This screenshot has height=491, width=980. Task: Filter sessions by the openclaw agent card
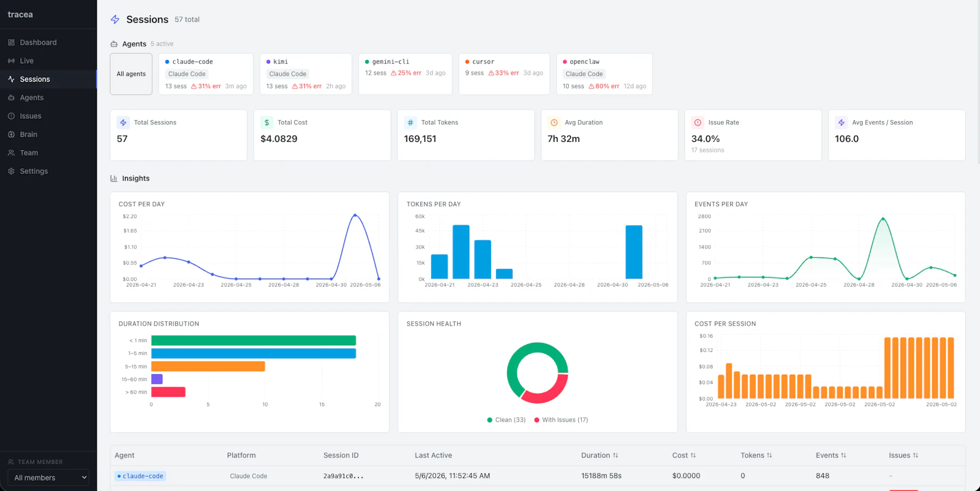(605, 74)
